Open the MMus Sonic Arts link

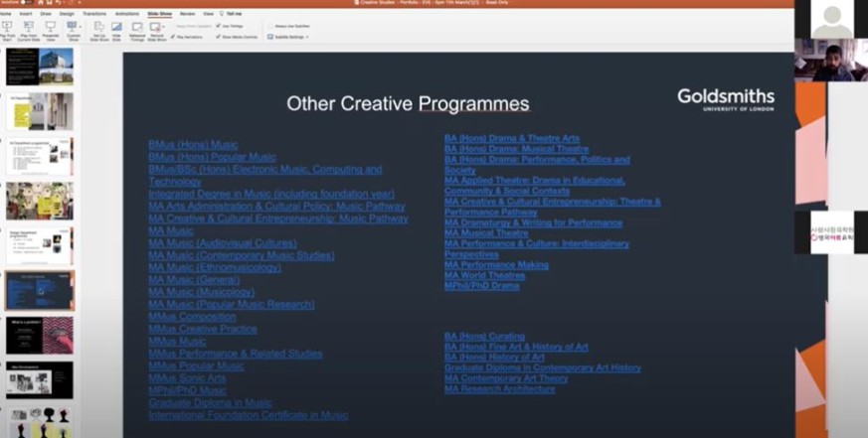(187, 378)
